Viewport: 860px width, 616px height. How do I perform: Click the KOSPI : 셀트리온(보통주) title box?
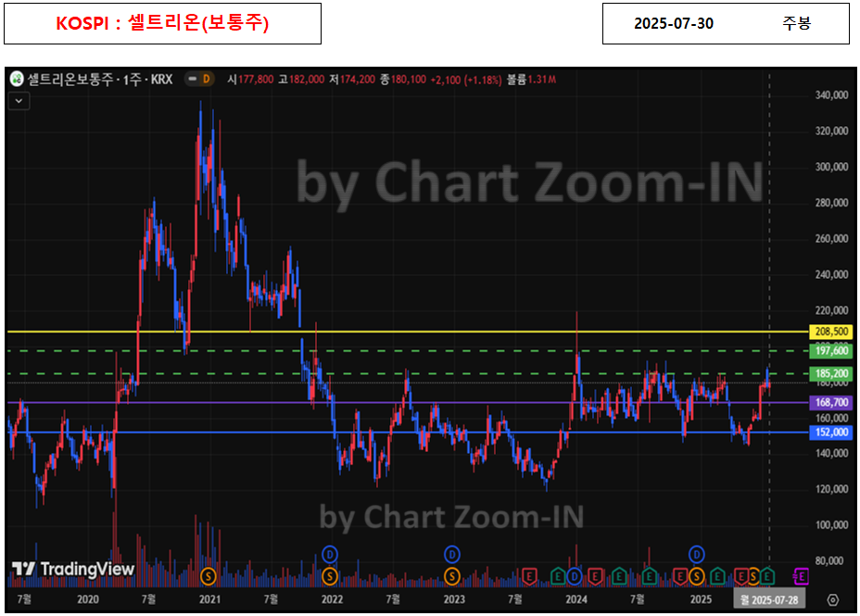tap(162, 23)
